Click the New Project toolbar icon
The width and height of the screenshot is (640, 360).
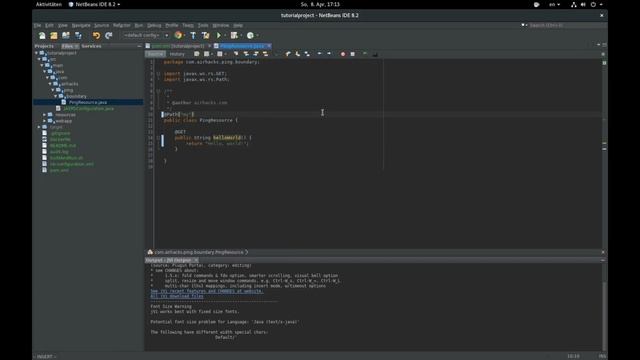pyautogui.click(x=54, y=36)
